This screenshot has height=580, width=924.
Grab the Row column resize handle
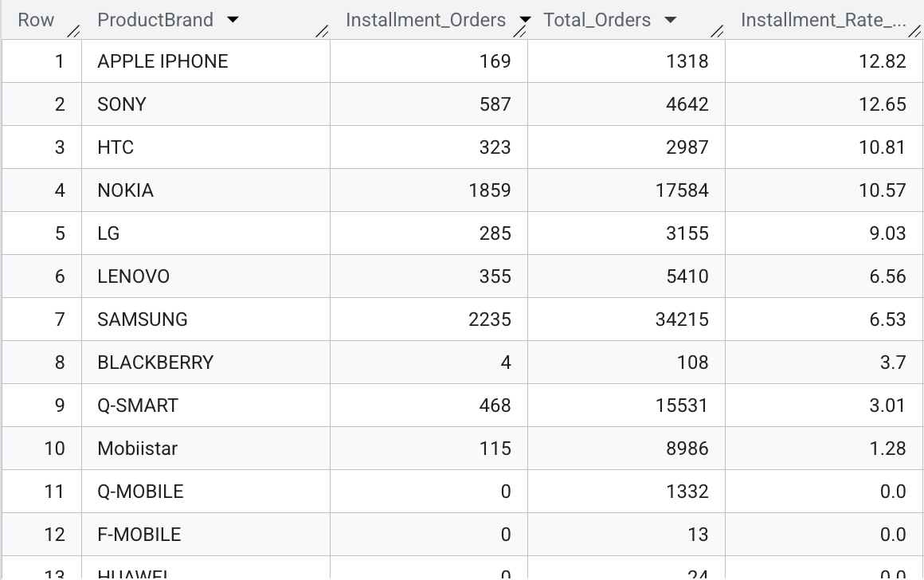tap(73, 32)
